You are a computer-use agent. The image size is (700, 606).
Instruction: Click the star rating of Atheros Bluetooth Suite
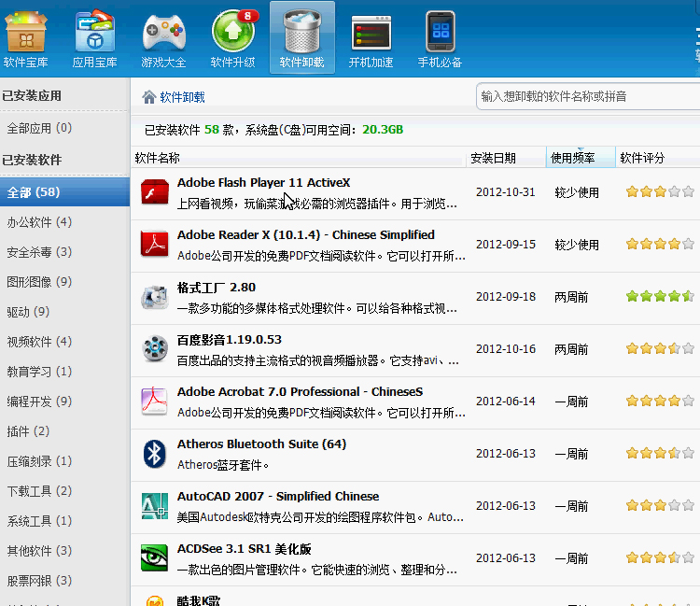pyautogui.click(x=660, y=454)
